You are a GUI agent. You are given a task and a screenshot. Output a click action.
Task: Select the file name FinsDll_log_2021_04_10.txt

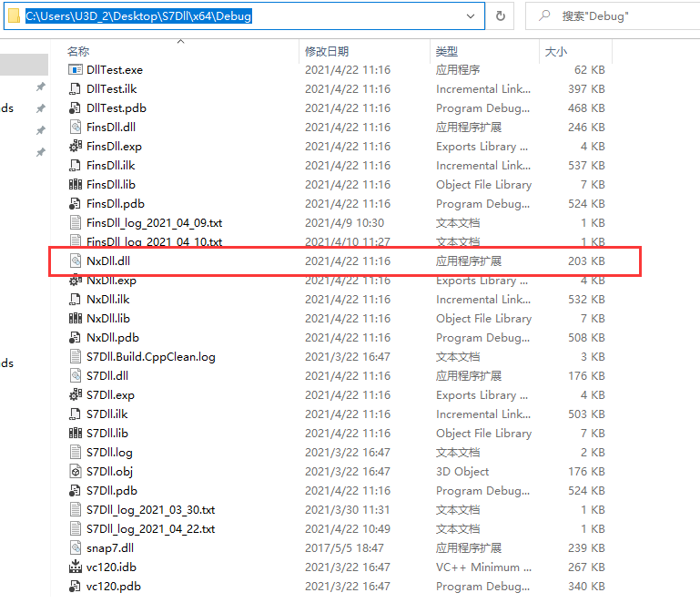click(155, 241)
